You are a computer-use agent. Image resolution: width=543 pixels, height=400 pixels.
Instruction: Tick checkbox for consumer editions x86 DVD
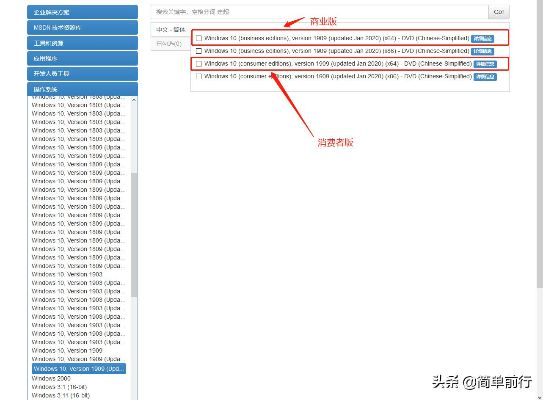[199, 76]
